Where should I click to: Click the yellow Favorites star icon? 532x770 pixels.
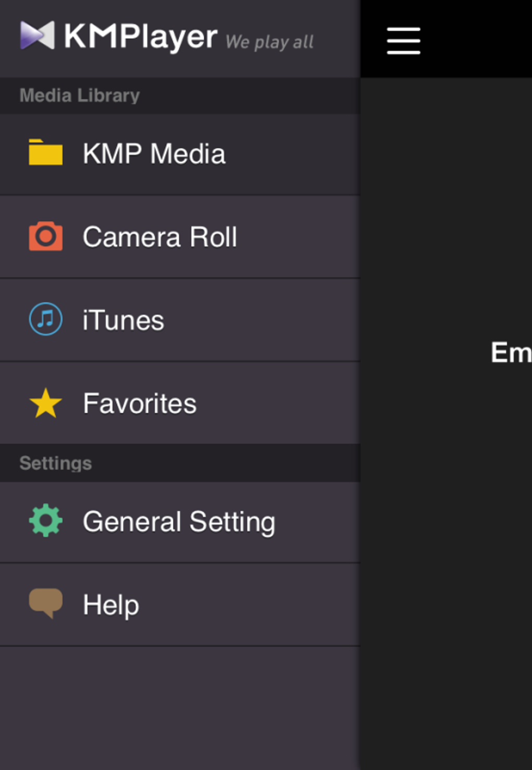pyautogui.click(x=45, y=403)
